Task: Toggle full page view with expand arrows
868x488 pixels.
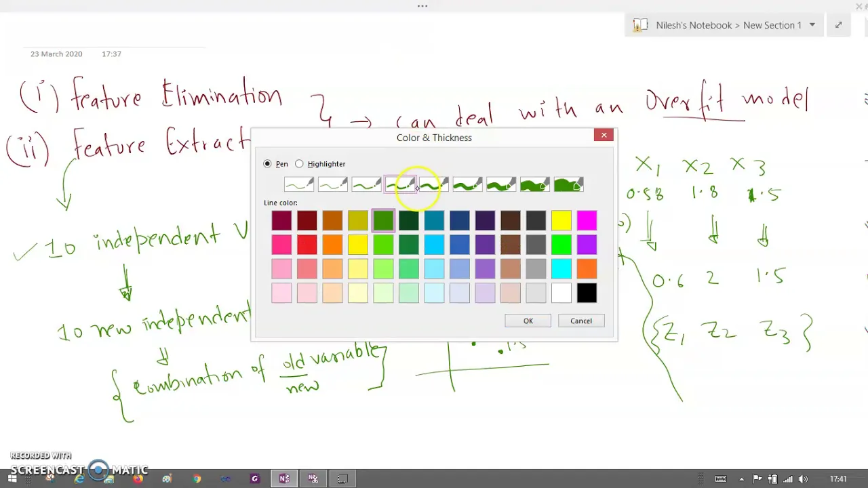Action: click(839, 25)
